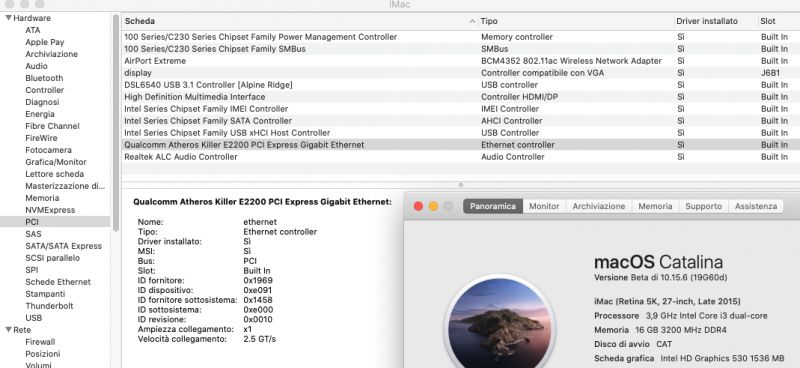
Task: Select Stampanti in the sidebar
Action: pyautogui.click(x=45, y=294)
